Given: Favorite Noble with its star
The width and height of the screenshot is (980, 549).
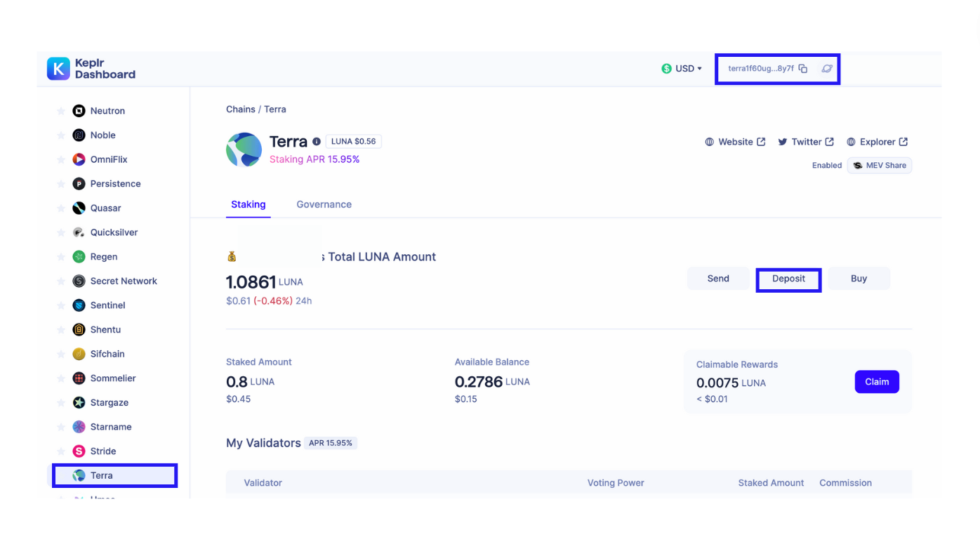Looking at the screenshot, I should click(61, 135).
